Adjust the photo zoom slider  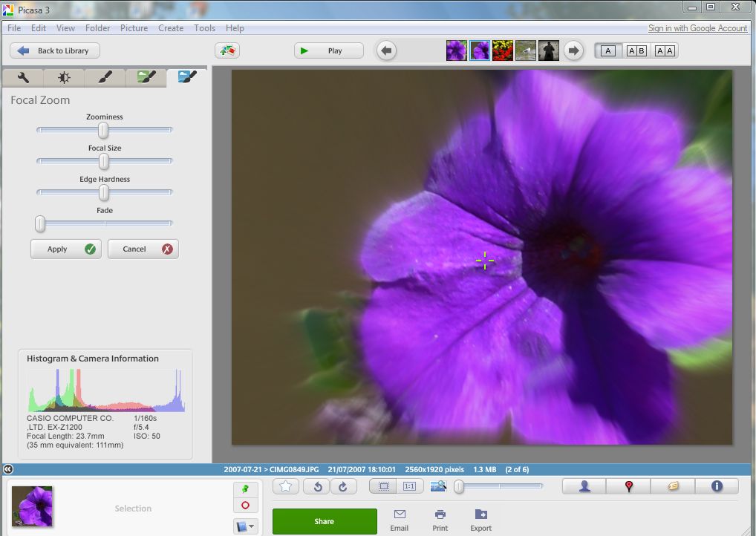(x=499, y=486)
